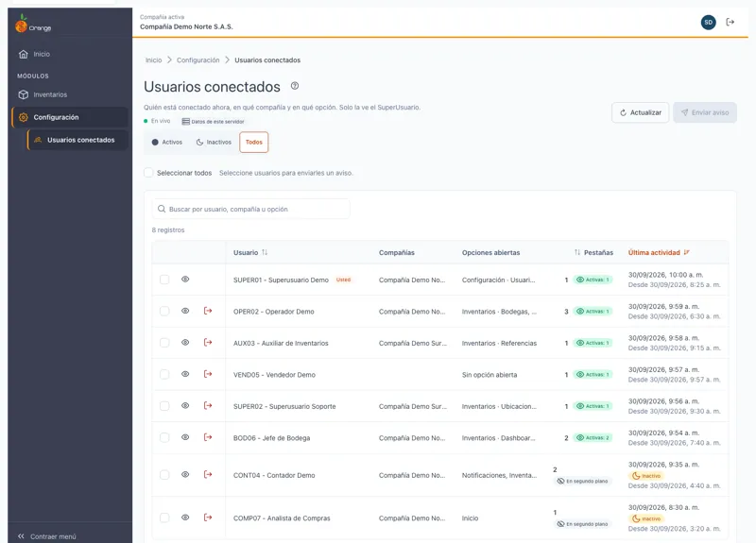Disconnect COMP07 with red logout icon
The image size is (756, 543).
pos(208,518)
